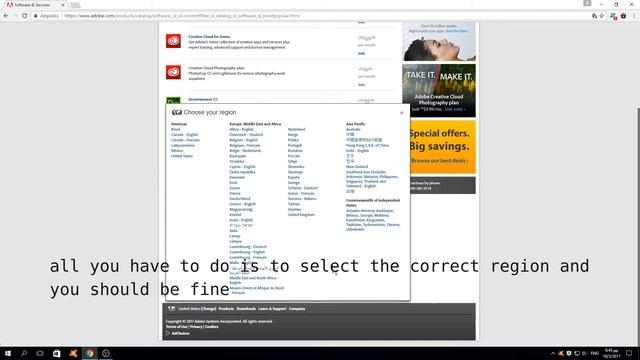Open Windows taskbar search
This screenshot has height=360, width=640.
(x=24, y=353)
